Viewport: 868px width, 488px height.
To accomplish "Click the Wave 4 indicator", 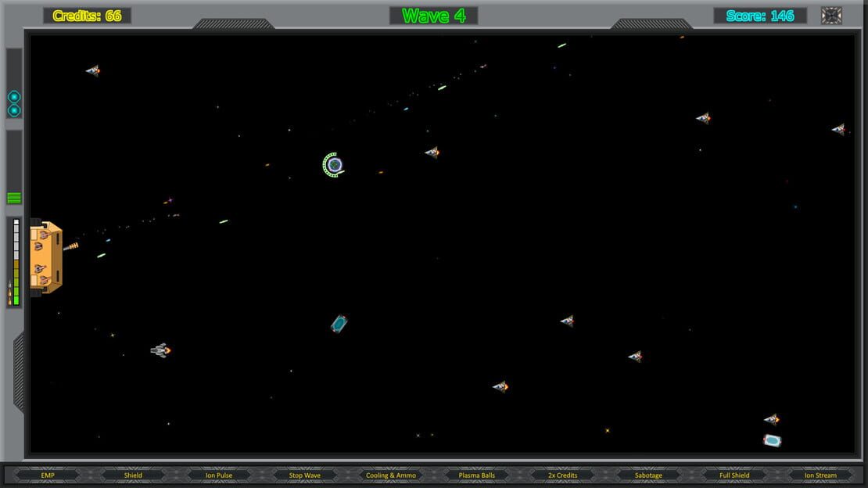I will (x=433, y=16).
